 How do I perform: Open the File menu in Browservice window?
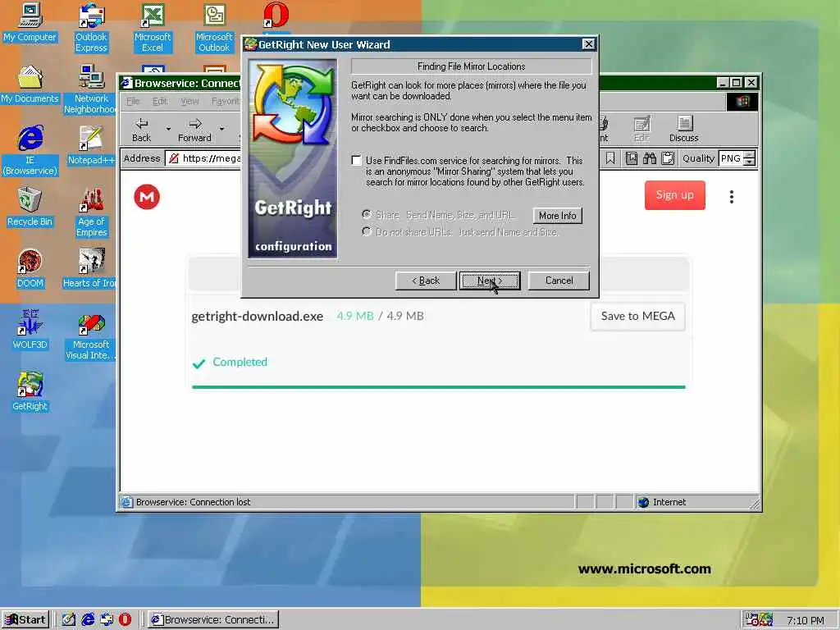pyautogui.click(x=133, y=101)
